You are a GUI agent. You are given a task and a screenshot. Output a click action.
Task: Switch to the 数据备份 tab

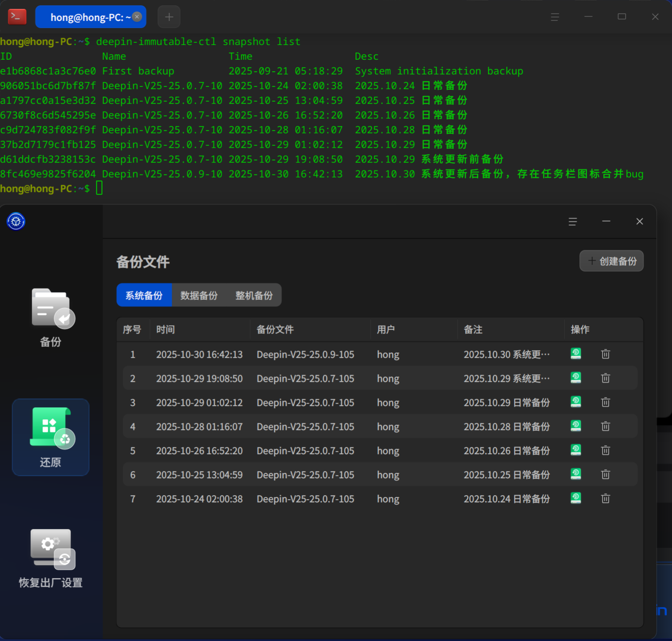click(199, 295)
